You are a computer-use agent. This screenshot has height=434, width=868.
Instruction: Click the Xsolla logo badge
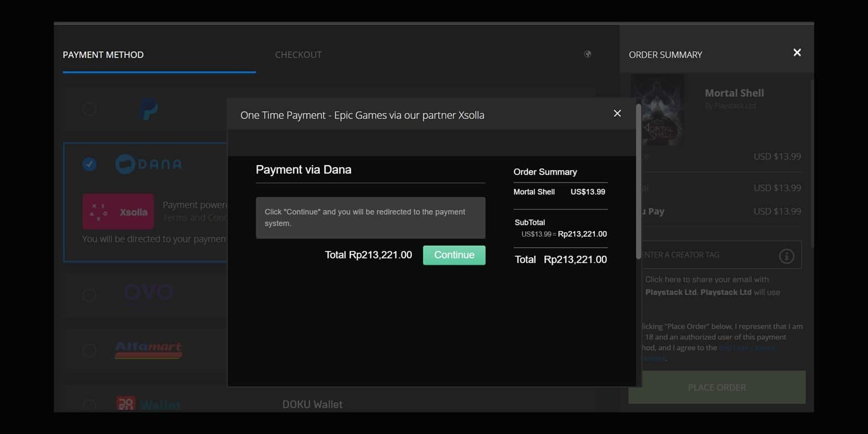pos(118,212)
